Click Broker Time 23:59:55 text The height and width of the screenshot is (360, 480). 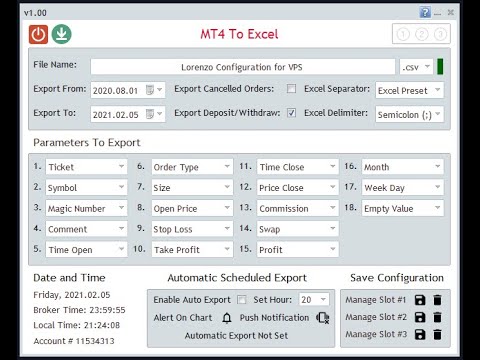coord(79,310)
